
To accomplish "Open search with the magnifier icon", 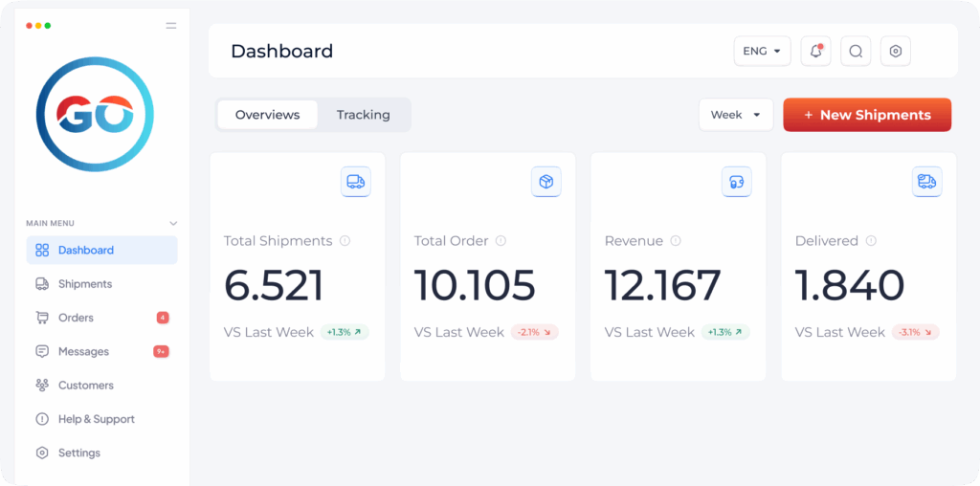I will point(856,52).
